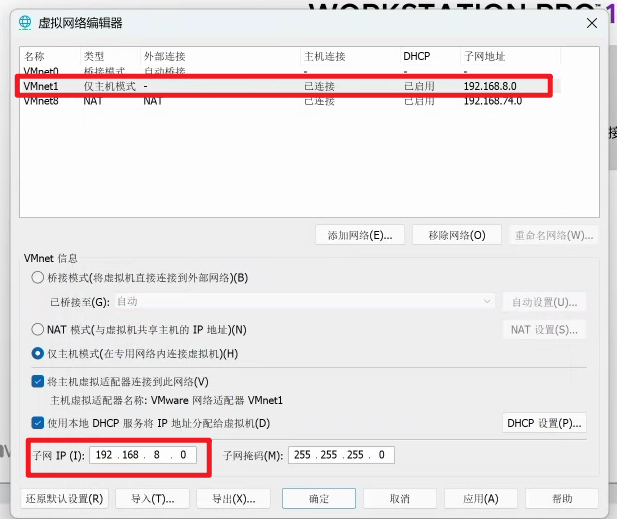Image resolution: width=617 pixels, height=519 pixels.
Task: Click 仅主机模式 type cell of VMnet1
Action: pos(109,86)
